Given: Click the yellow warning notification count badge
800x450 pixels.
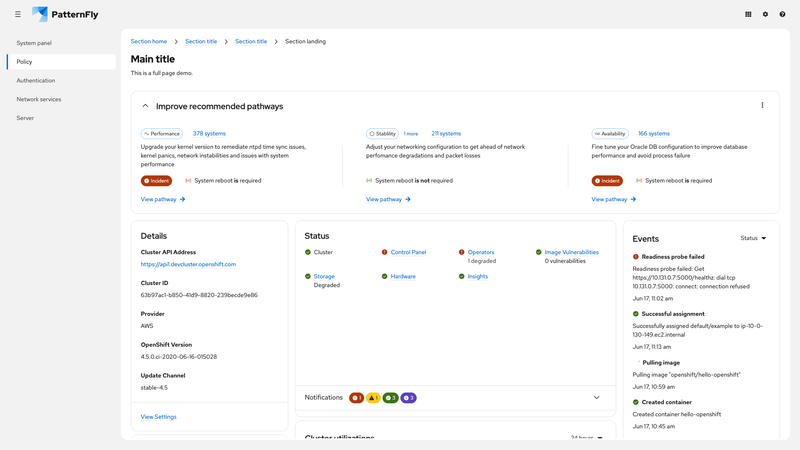Looking at the screenshot, I should point(373,398).
